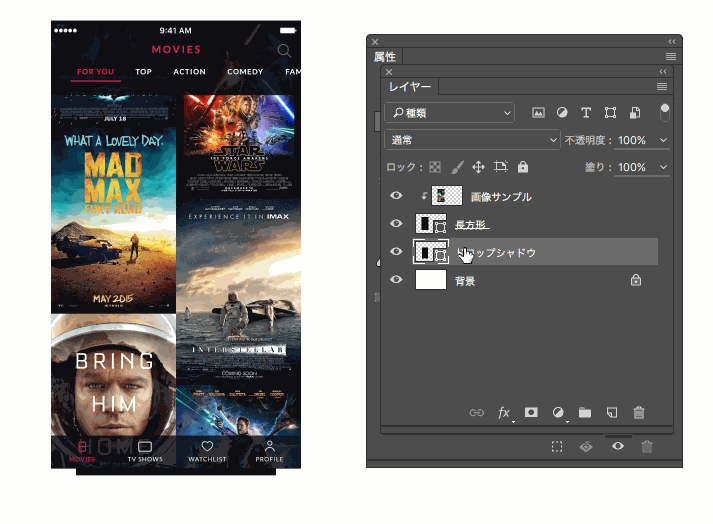Click eye icon at Properties panel bottom
Screen dimensions: 713x524
(x=618, y=446)
